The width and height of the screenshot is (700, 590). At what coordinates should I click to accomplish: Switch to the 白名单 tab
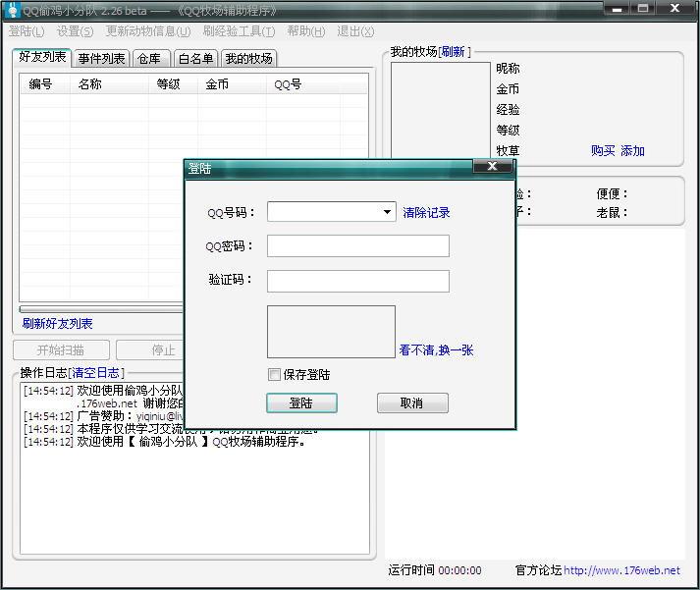(194, 59)
